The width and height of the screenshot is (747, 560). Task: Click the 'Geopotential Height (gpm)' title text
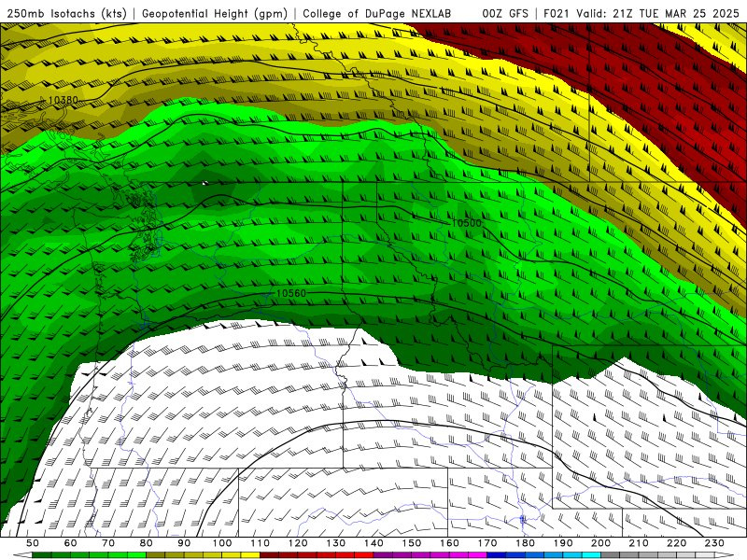[x=215, y=14]
